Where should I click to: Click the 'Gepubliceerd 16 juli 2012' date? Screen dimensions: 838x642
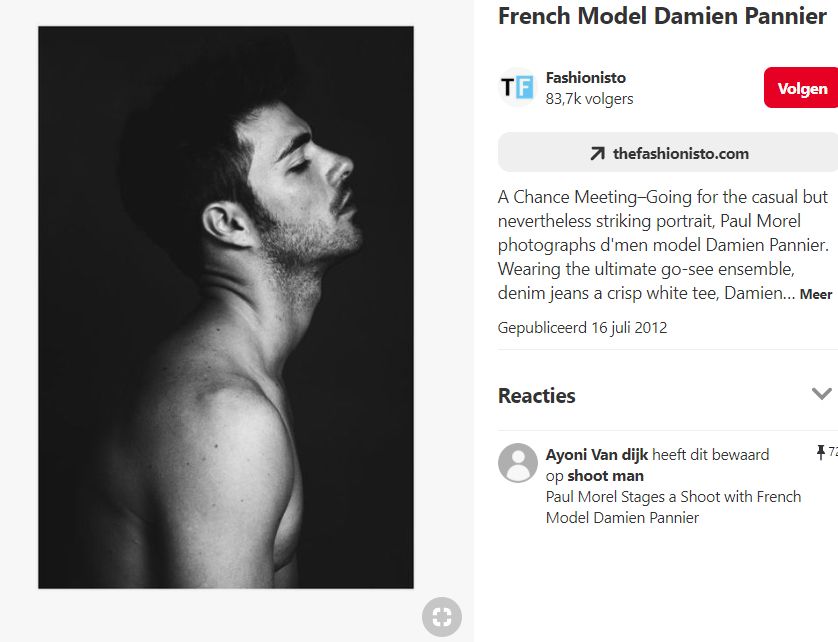point(582,328)
